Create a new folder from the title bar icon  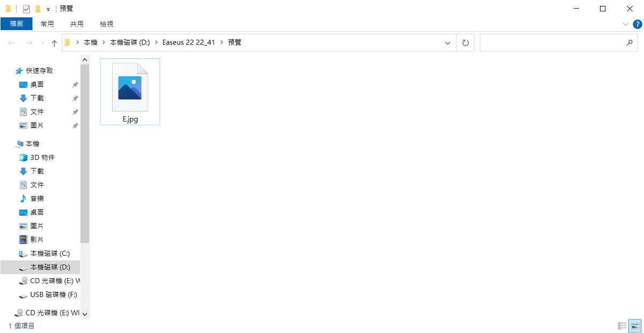[38, 9]
